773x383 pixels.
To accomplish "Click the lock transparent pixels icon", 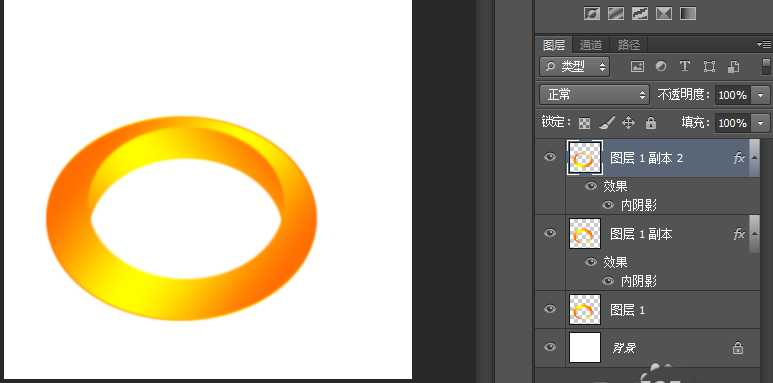I will click(x=585, y=123).
